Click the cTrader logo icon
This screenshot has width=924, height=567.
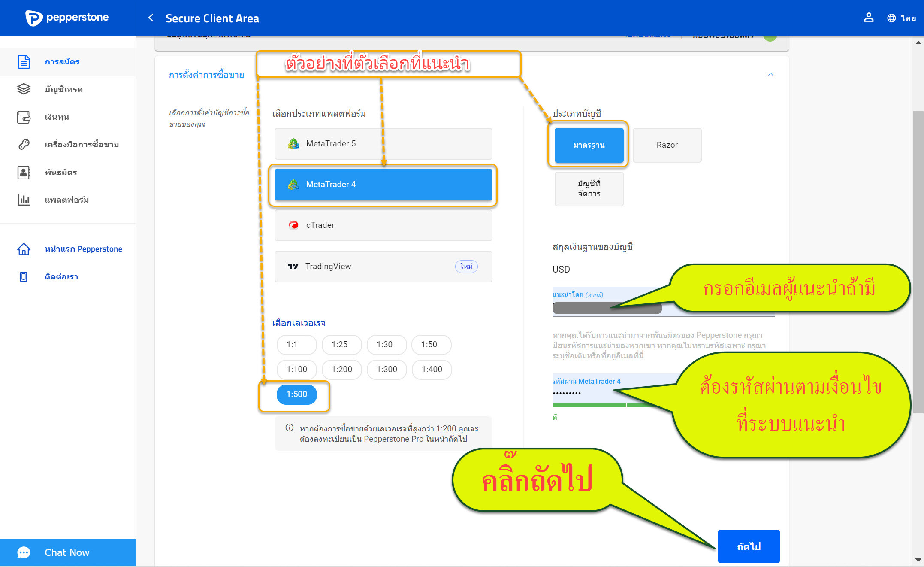293,225
